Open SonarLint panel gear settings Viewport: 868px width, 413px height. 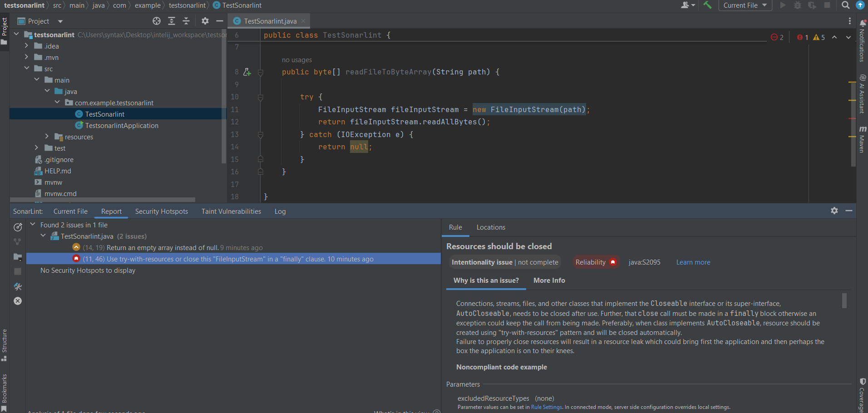coord(834,211)
